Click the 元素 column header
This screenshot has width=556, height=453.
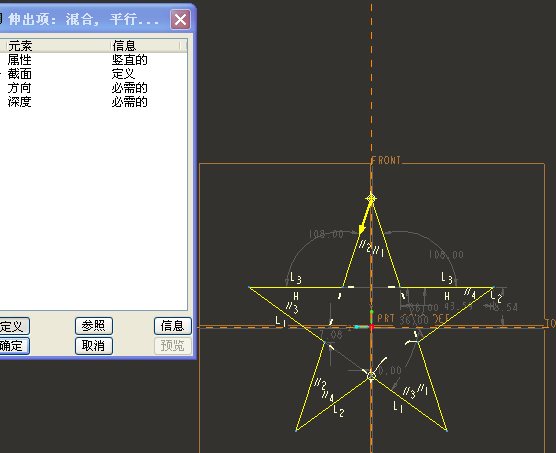(x=57, y=46)
